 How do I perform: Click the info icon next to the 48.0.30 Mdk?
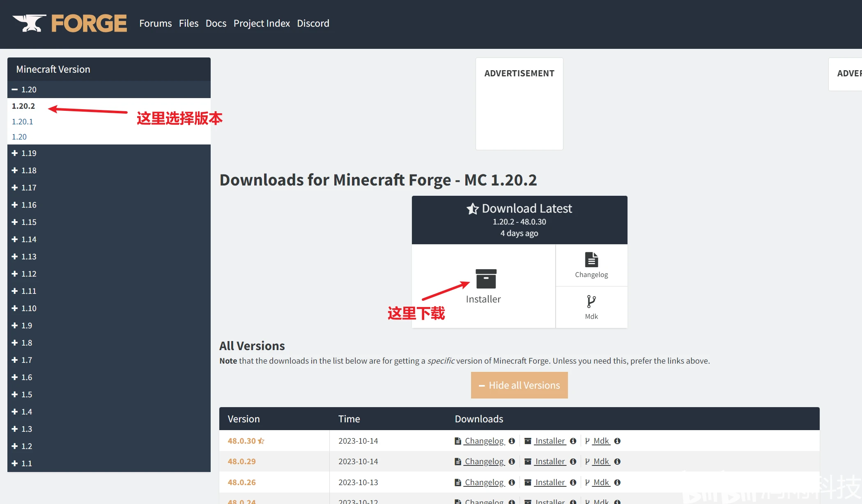[617, 441]
